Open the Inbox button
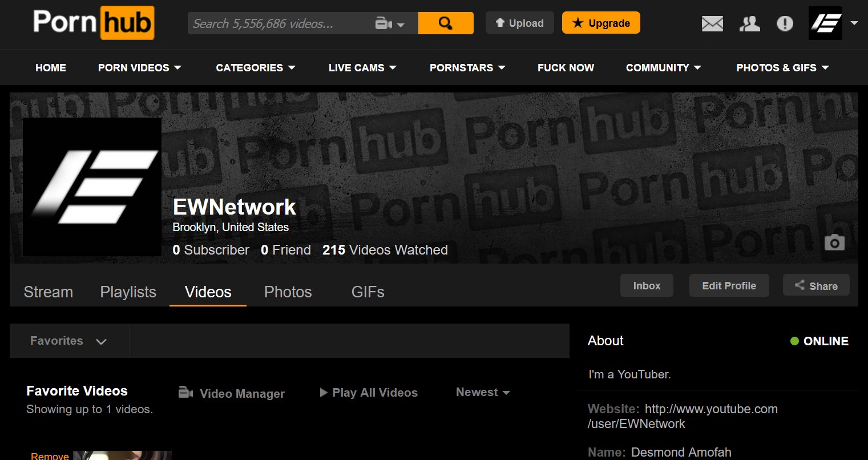 [647, 285]
